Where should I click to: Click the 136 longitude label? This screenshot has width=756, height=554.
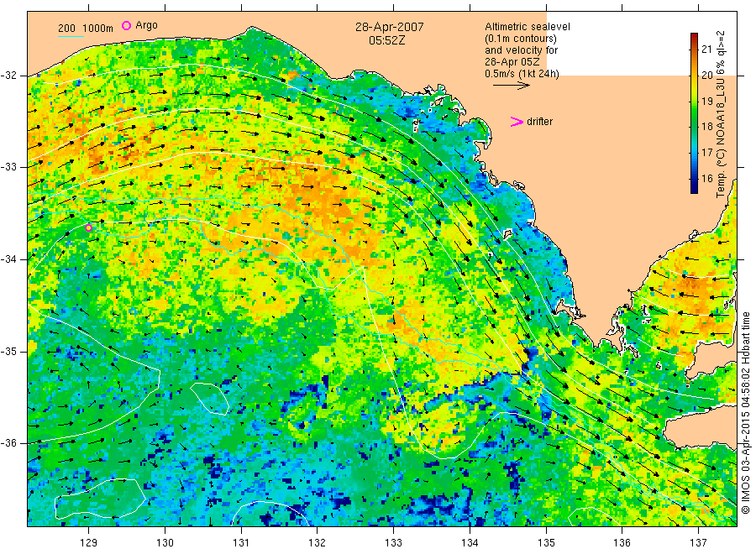point(622,543)
